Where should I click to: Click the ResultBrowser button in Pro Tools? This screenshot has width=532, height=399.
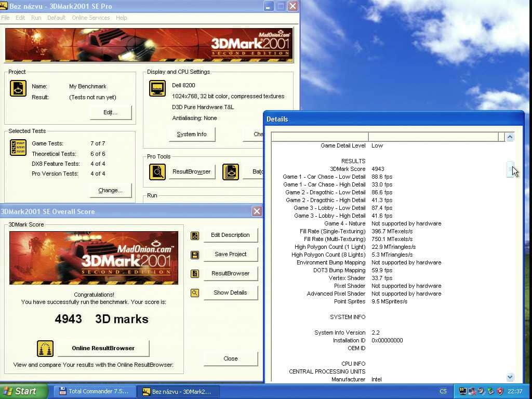tap(192, 171)
